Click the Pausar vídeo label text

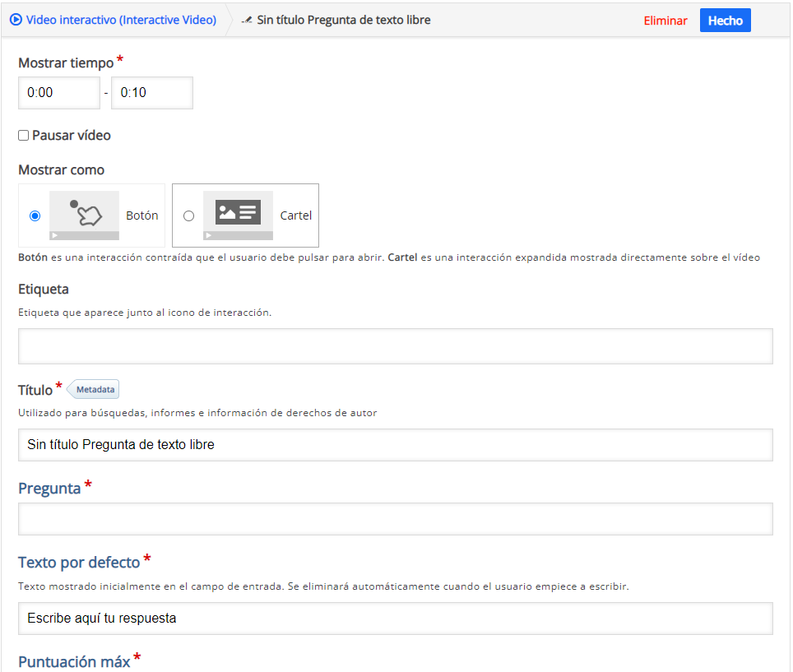(72, 136)
